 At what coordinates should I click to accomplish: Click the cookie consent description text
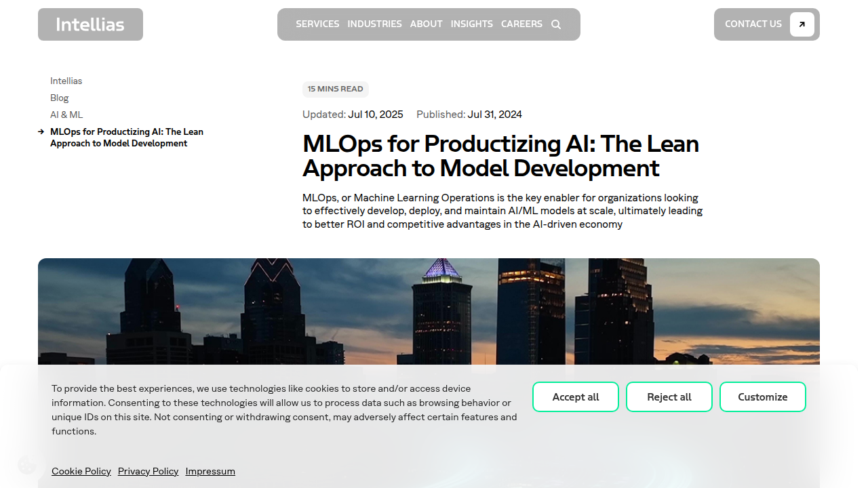pos(284,409)
